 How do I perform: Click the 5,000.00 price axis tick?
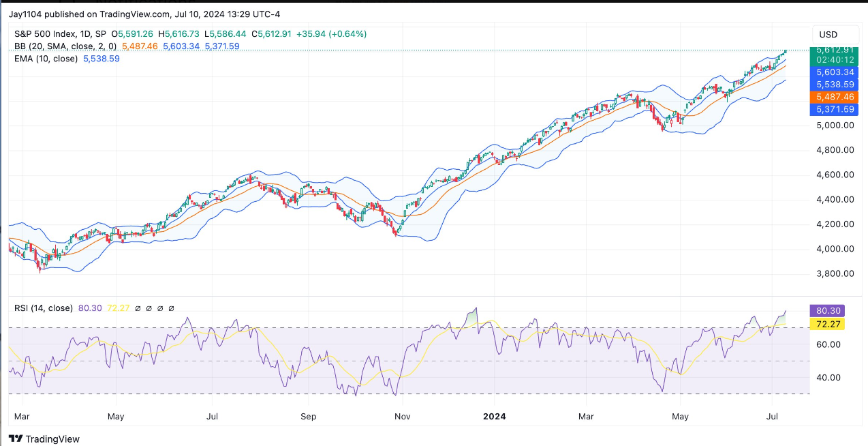point(834,125)
